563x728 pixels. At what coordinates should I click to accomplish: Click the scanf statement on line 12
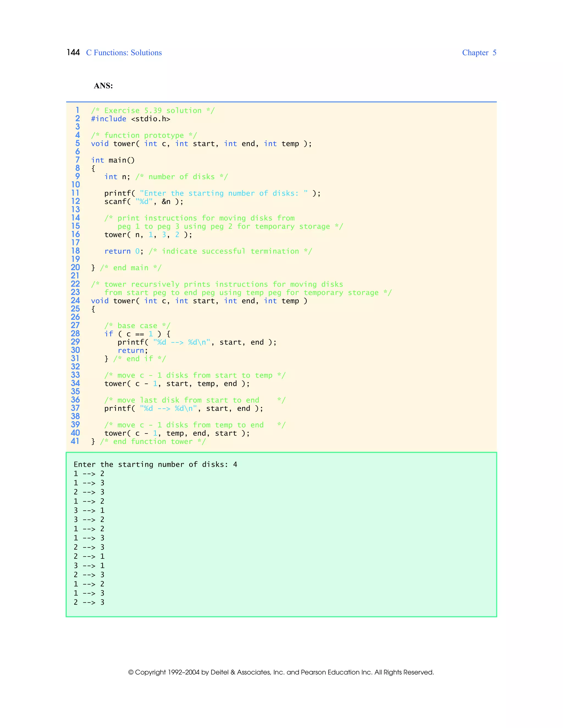(144, 202)
